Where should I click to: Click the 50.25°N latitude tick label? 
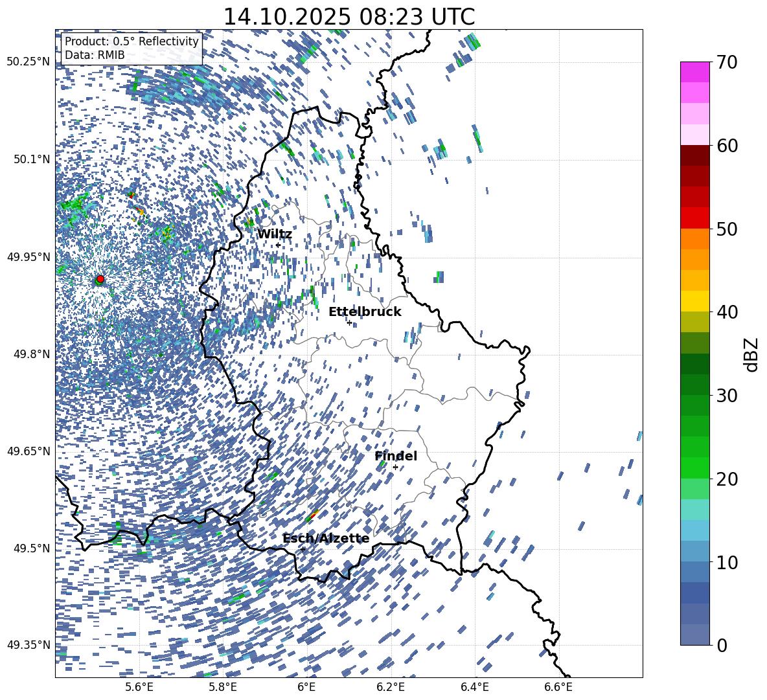27,62
